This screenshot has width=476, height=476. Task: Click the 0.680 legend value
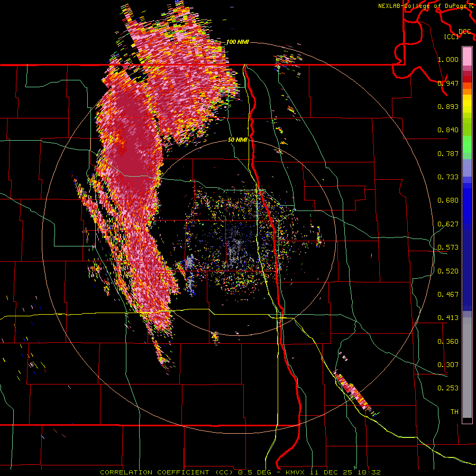[448, 200]
